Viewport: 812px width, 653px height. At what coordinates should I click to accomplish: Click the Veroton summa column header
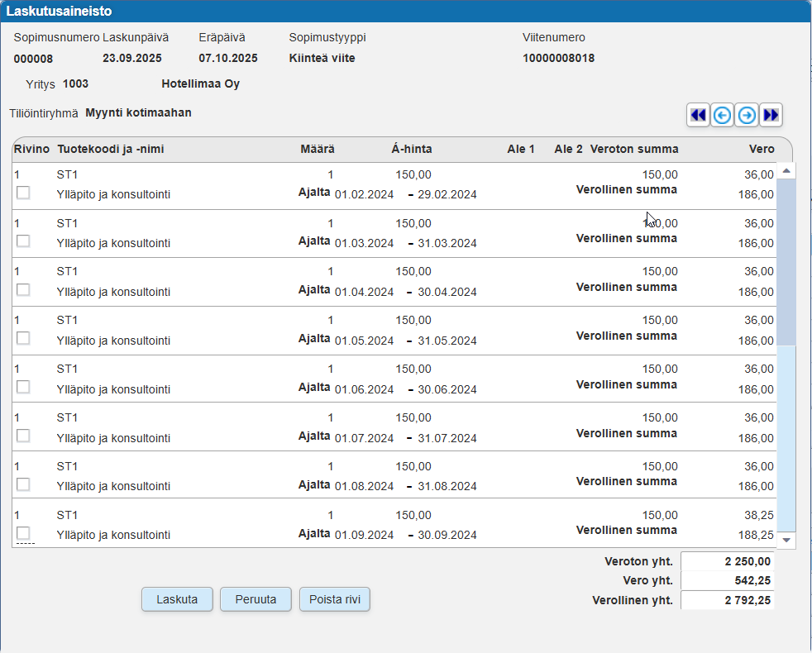(x=634, y=149)
